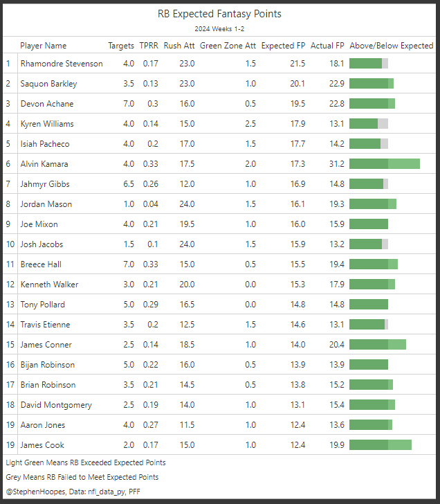This screenshot has width=440, height=504.
Task: Click Alvin Kamara's 31.2 Actual FP value
Action: (x=335, y=164)
